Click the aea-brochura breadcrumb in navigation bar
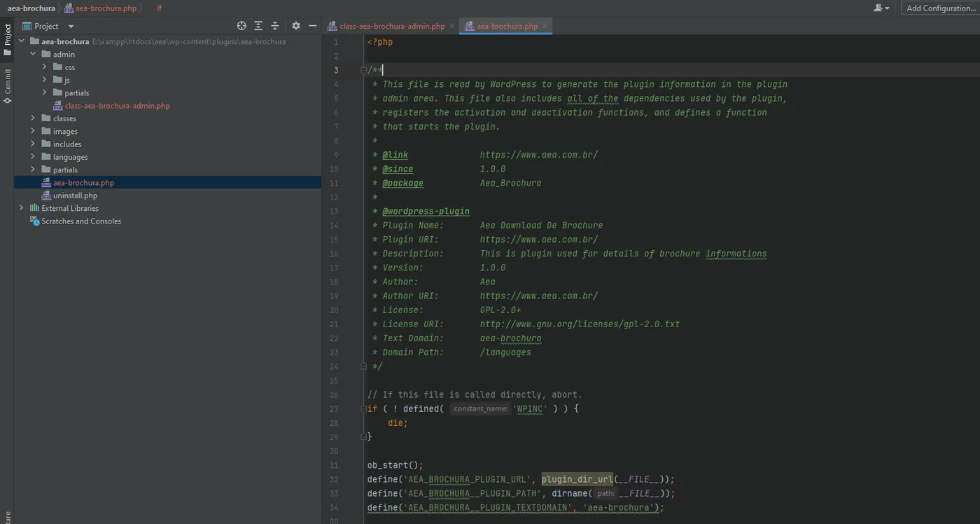Image resolution: width=980 pixels, height=524 pixels. (31, 8)
